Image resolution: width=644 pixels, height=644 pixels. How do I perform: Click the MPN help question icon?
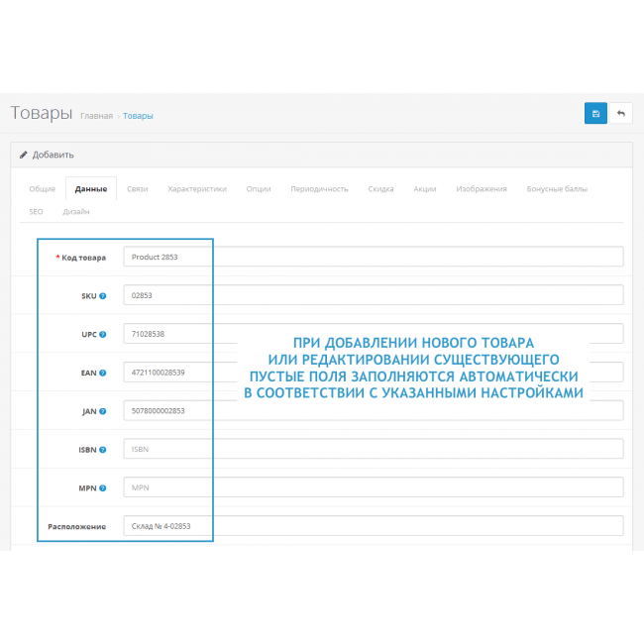coord(103,487)
